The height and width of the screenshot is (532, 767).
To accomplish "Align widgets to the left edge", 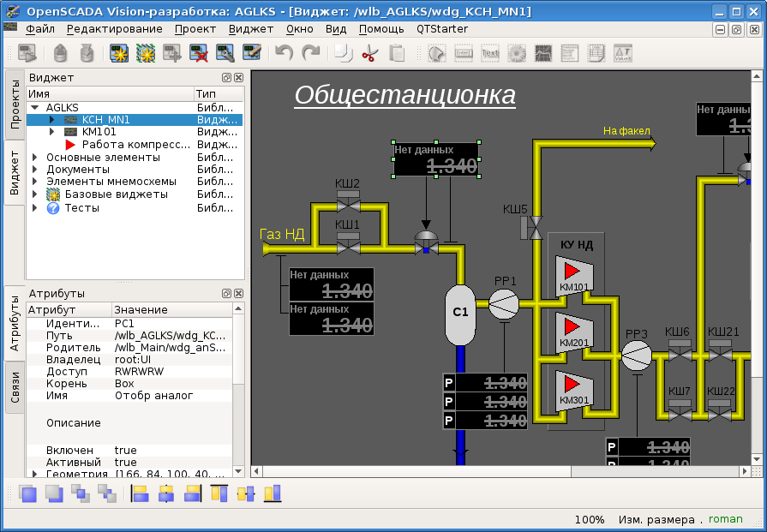I will tap(140, 493).
